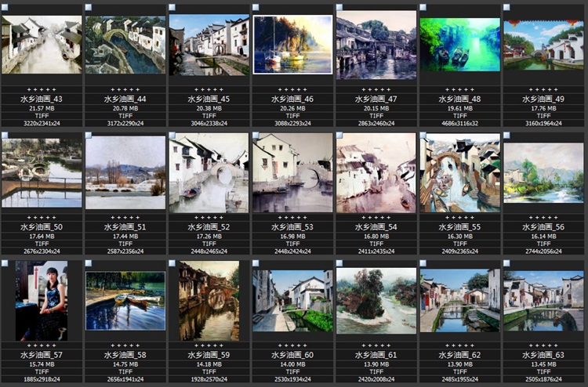Tick the checkbox for 水乡油画_44
This screenshot has height=387, width=588.
coord(88,8)
